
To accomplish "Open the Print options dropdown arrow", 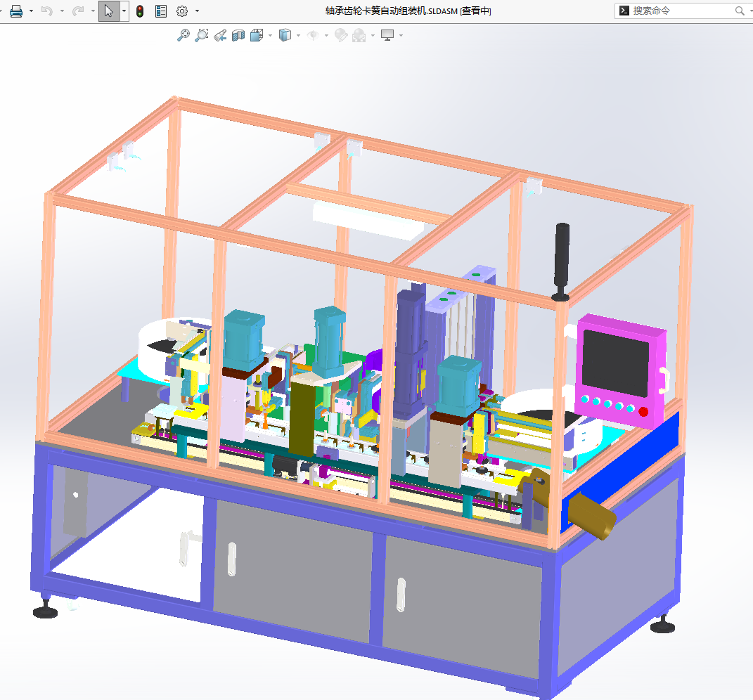I will coord(31,11).
